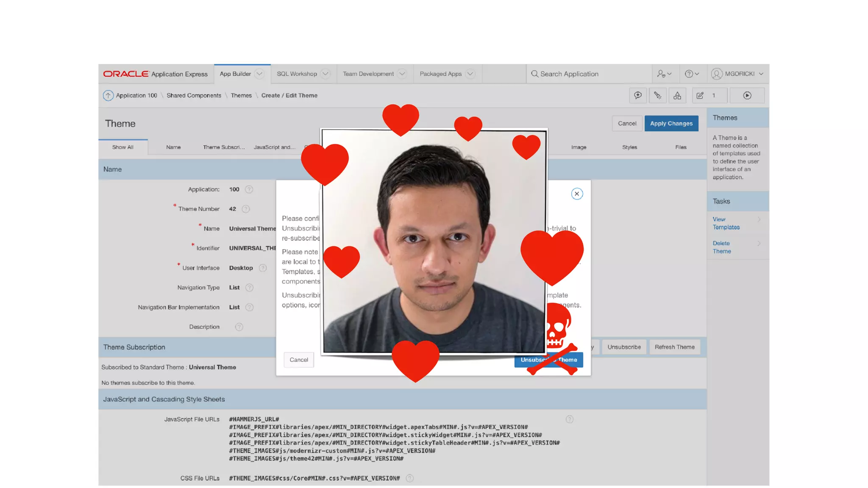Close the dialog with the X icon
The height and width of the screenshot is (488, 868).
(577, 194)
